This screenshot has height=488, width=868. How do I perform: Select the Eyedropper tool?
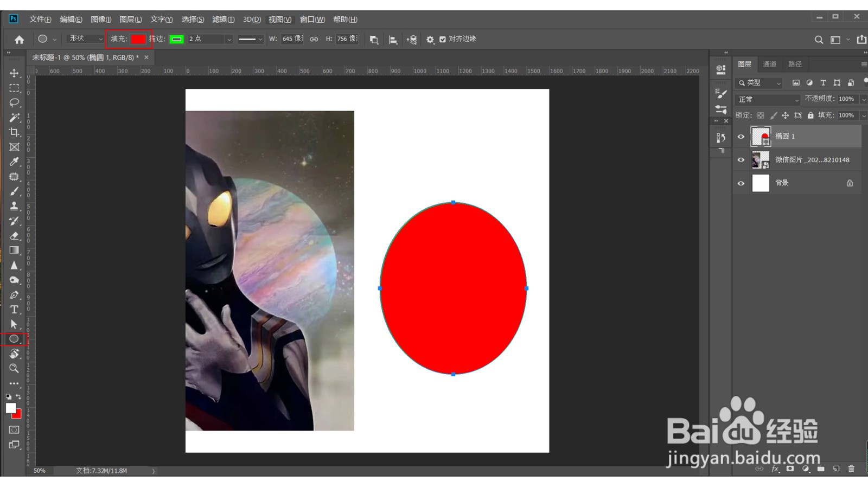(14, 162)
